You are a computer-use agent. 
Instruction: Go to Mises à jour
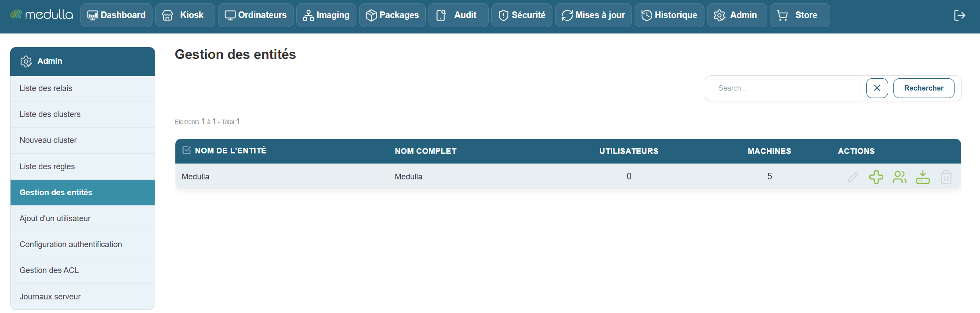point(593,15)
